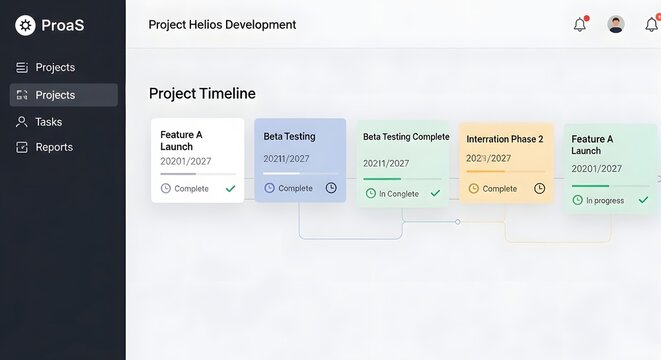Click date 20201/2027 in the white Feature A Launch card
The width and height of the screenshot is (661, 360).
tap(185, 161)
